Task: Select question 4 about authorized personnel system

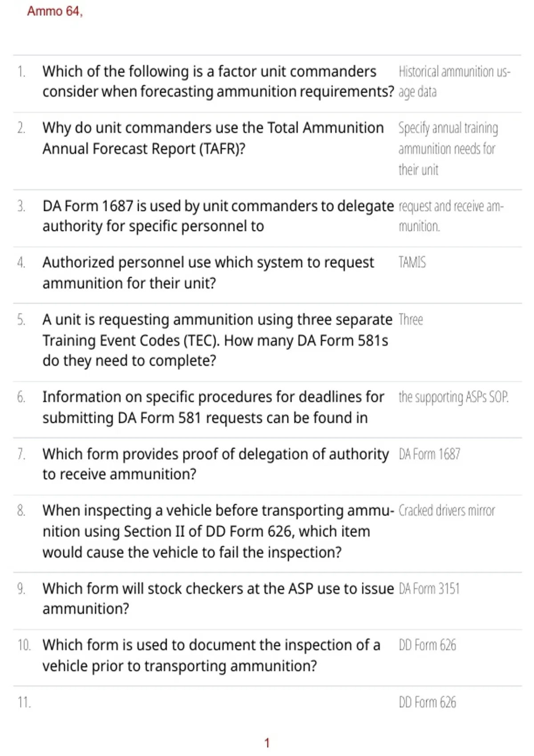Action: click(208, 273)
